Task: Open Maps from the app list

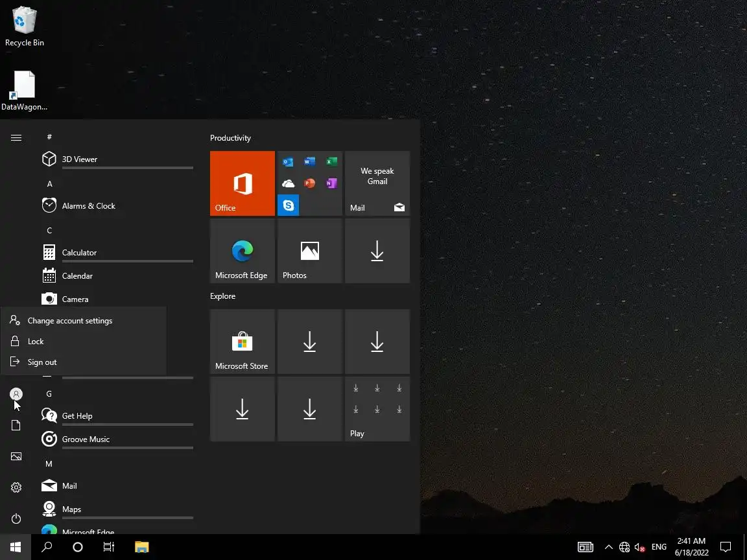Action: (117, 509)
